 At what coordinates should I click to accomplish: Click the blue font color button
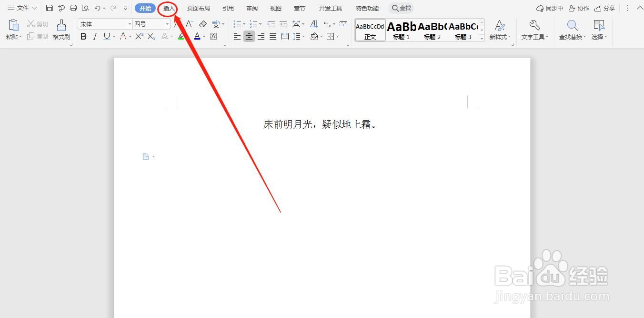point(197,36)
